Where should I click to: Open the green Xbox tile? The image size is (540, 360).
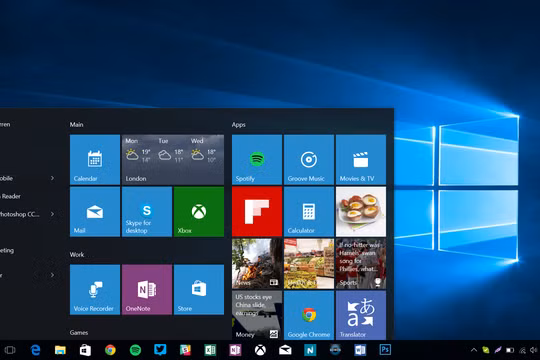tap(199, 212)
